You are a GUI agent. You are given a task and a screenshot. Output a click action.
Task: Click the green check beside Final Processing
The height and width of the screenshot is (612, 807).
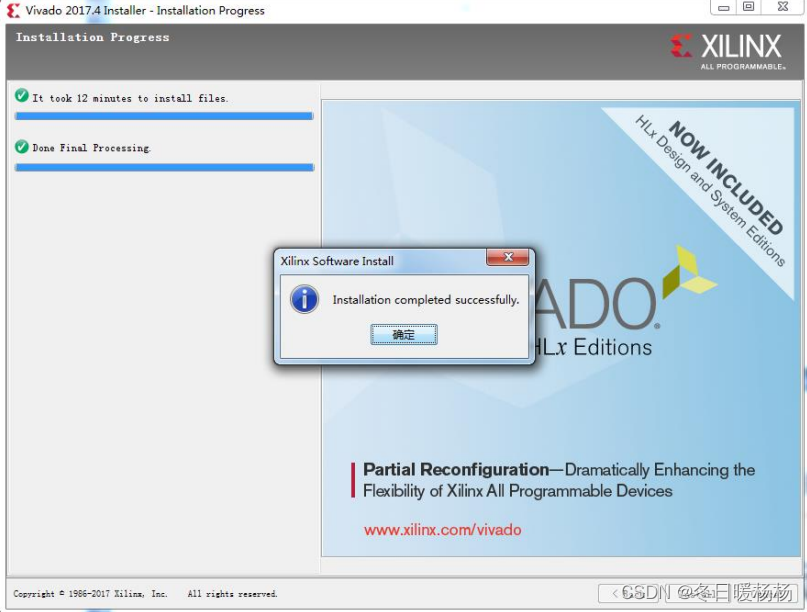click(x=22, y=147)
